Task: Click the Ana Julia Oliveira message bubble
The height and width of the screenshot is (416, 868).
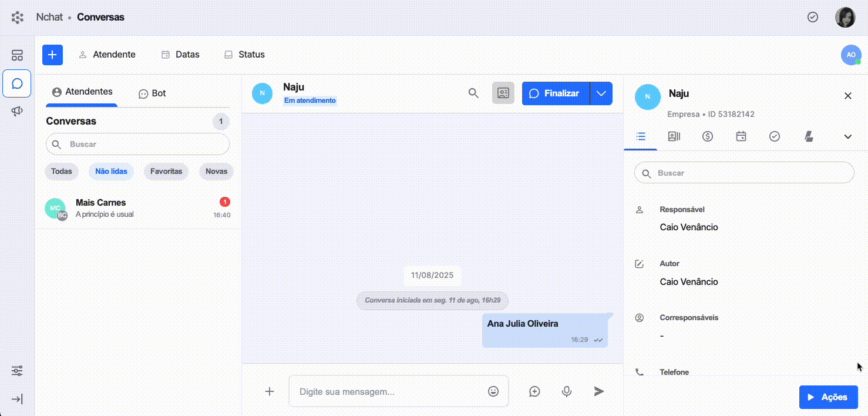Action: coord(546,330)
